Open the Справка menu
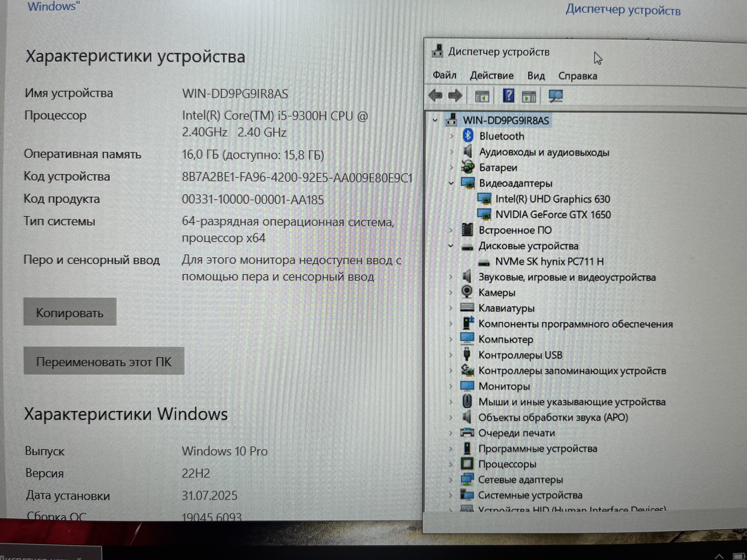 [577, 76]
